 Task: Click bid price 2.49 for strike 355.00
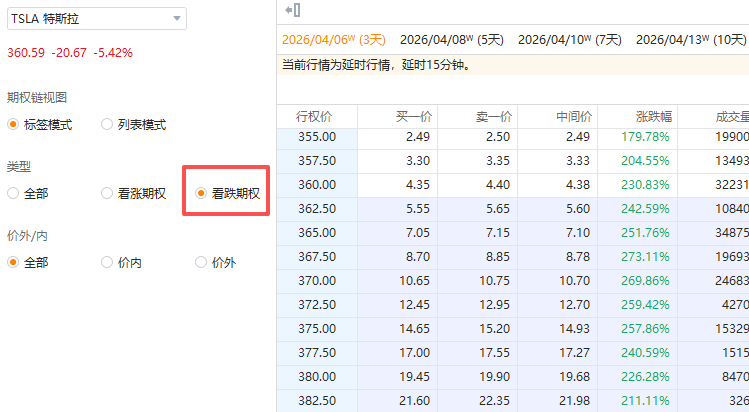418,137
